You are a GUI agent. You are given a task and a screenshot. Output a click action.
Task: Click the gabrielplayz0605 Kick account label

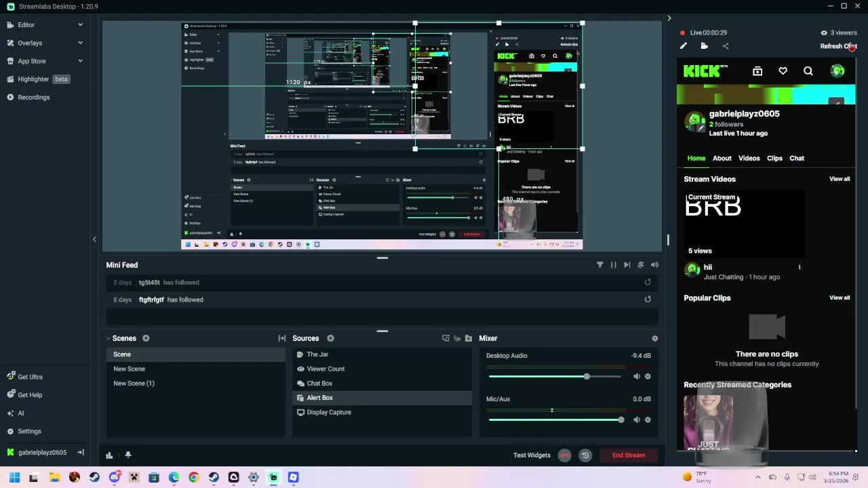pos(42,452)
